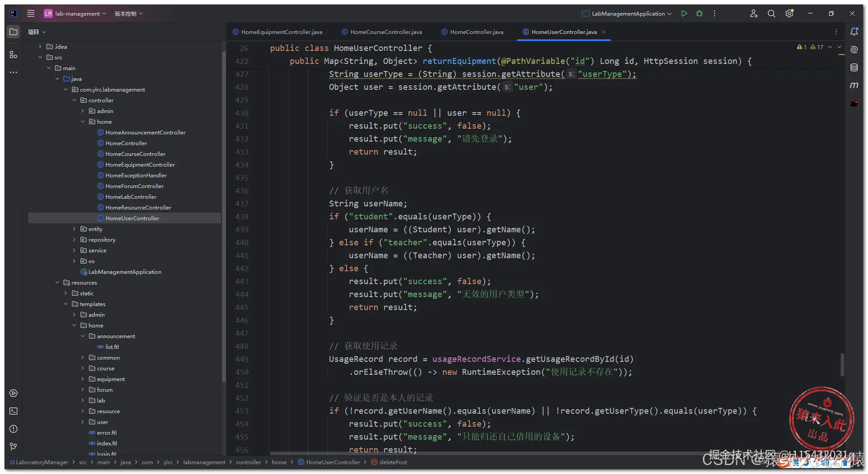This screenshot has width=868, height=474.
Task: Run LabManagementApplication with the play button
Action: [x=684, y=13]
